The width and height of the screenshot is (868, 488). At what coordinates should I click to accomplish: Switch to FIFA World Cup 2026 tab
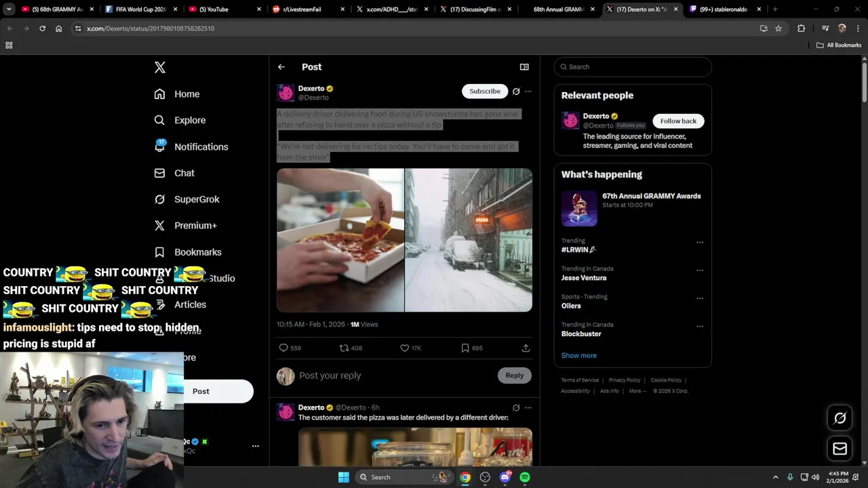pyautogui.click(x=140, y=9)
